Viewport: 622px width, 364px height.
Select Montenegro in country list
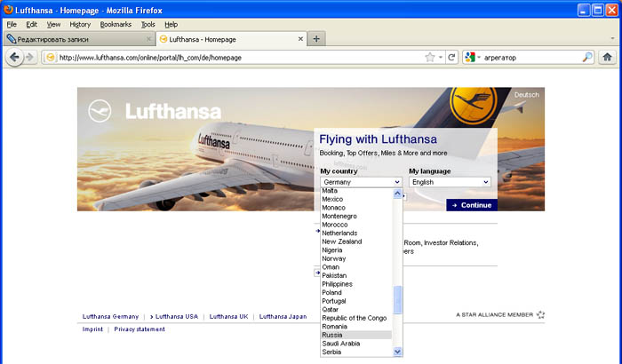pos(356,216)
